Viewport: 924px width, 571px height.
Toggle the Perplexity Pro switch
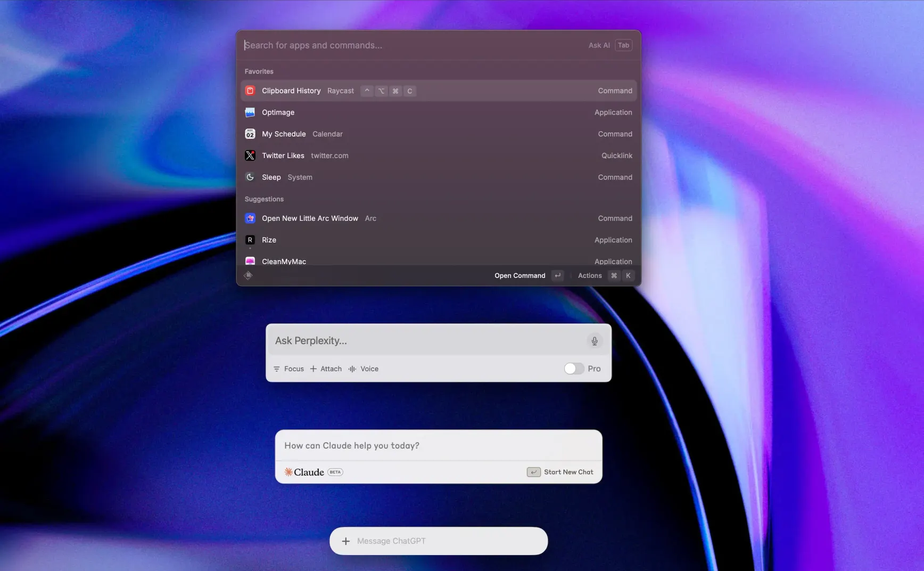pyautogui.click(x=574, y=369)
